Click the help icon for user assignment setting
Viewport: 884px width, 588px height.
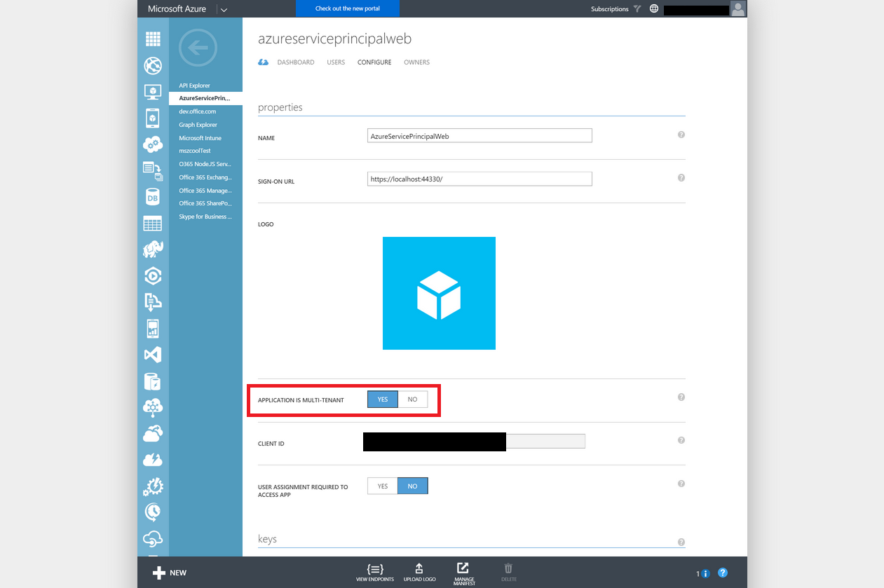click(681, 484)
